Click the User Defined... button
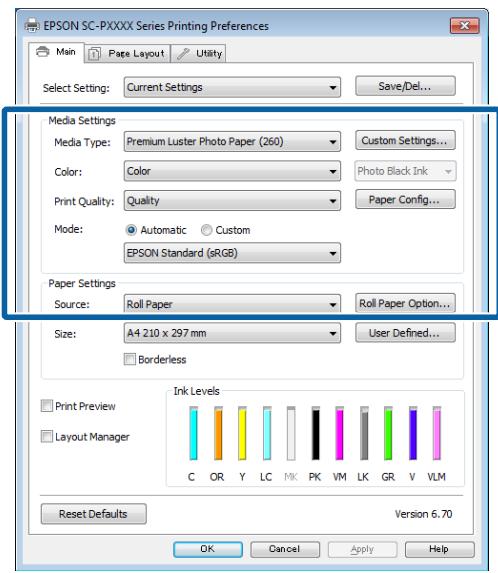This screenshot has height=573, width=498. 405,333
